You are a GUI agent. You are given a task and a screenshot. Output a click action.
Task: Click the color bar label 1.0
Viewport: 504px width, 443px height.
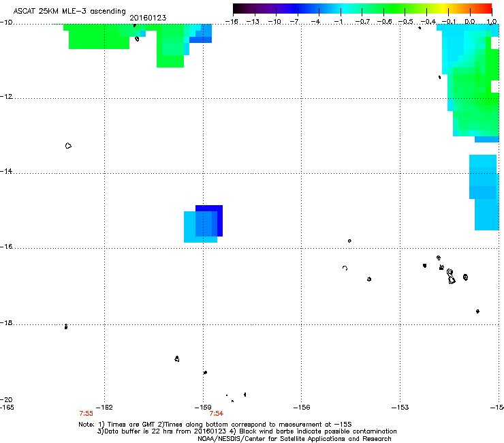click(492, 22)
